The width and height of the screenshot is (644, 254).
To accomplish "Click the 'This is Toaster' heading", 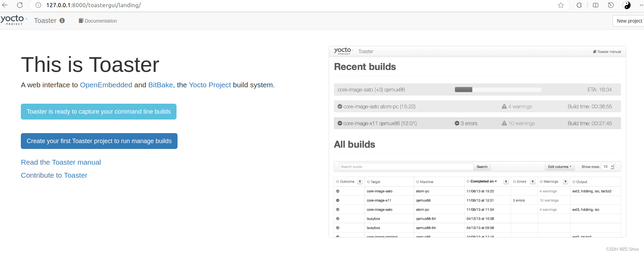I will 90,65.
